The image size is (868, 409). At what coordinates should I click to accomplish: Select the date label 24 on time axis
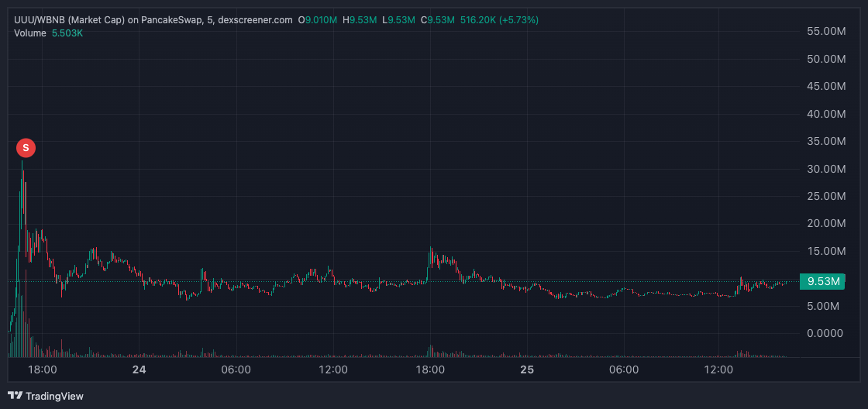[x=139, y=370]
